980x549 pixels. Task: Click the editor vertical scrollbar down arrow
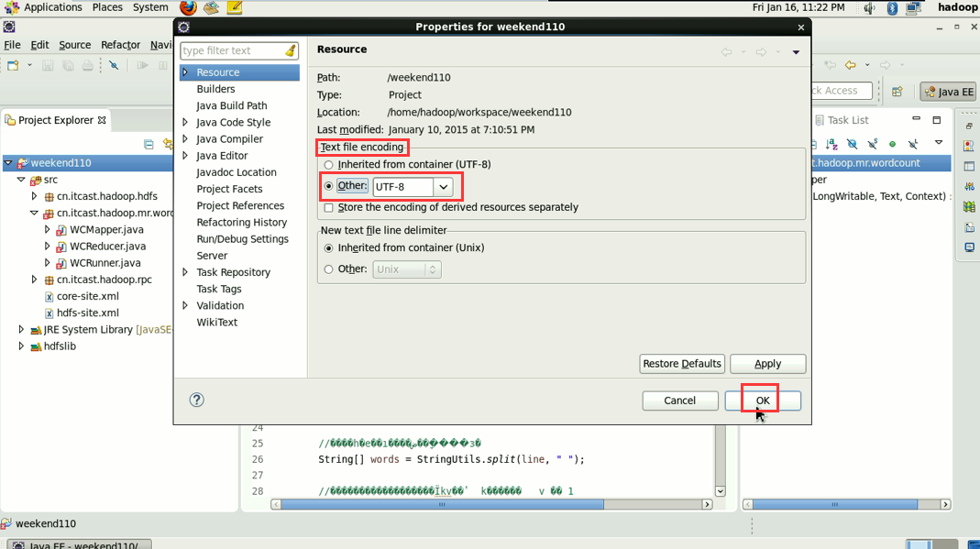tap(720, 491)
